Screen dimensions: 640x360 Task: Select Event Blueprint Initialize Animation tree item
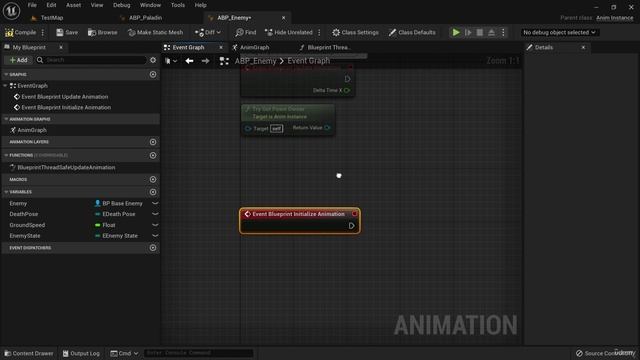tap(66, 107)
